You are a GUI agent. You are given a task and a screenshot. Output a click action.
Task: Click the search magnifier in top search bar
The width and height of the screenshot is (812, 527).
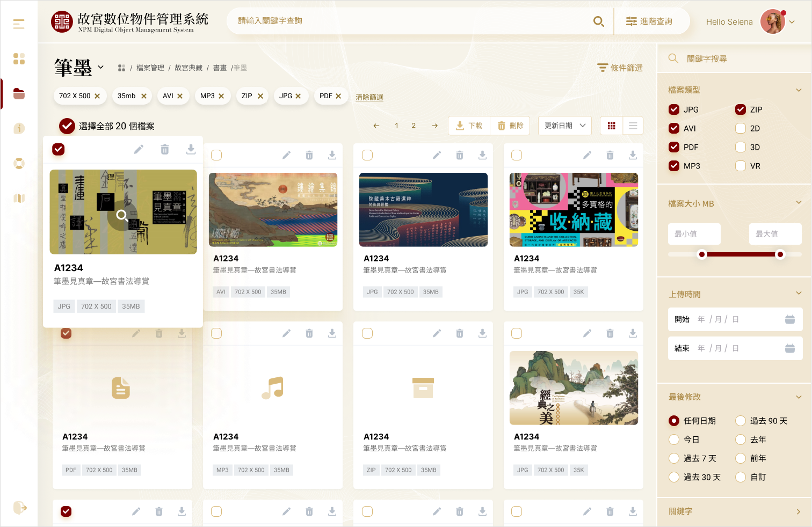click(x=598, y=21)
